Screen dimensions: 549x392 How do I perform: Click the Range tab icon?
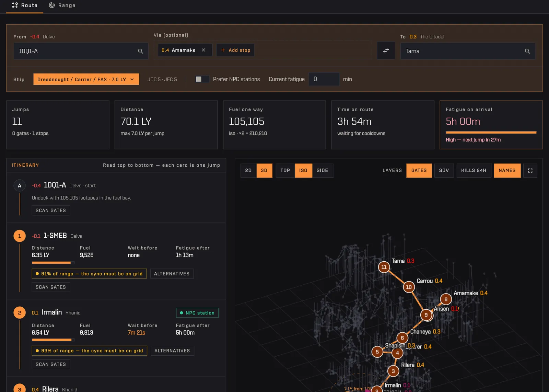(x=52, y=5)
